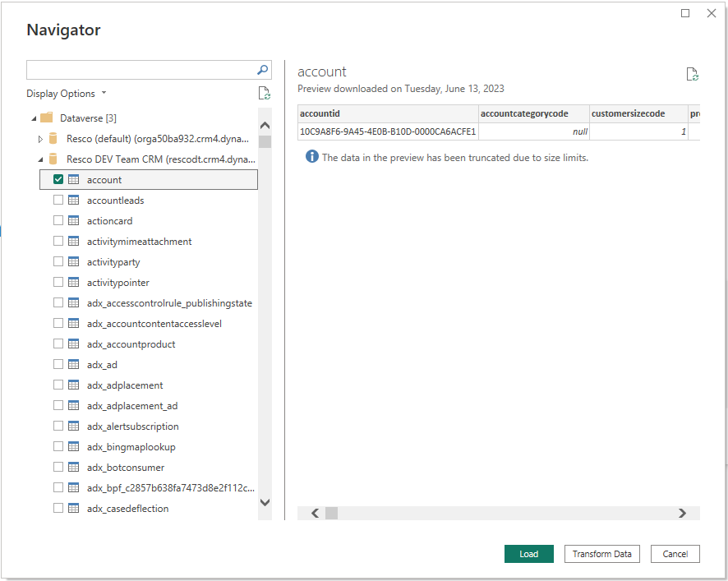Click the info icon beside truncation message
Viewport: 728px width, 581px height.
pos(312,156)
